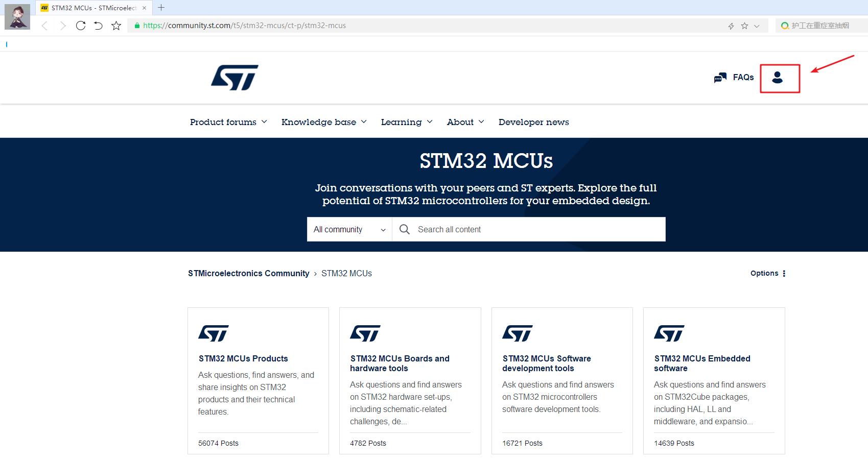The width and height of the screenshot is (868, 460).
Task: Go back with the browser back arrow
Action: (x=45, y=26)
